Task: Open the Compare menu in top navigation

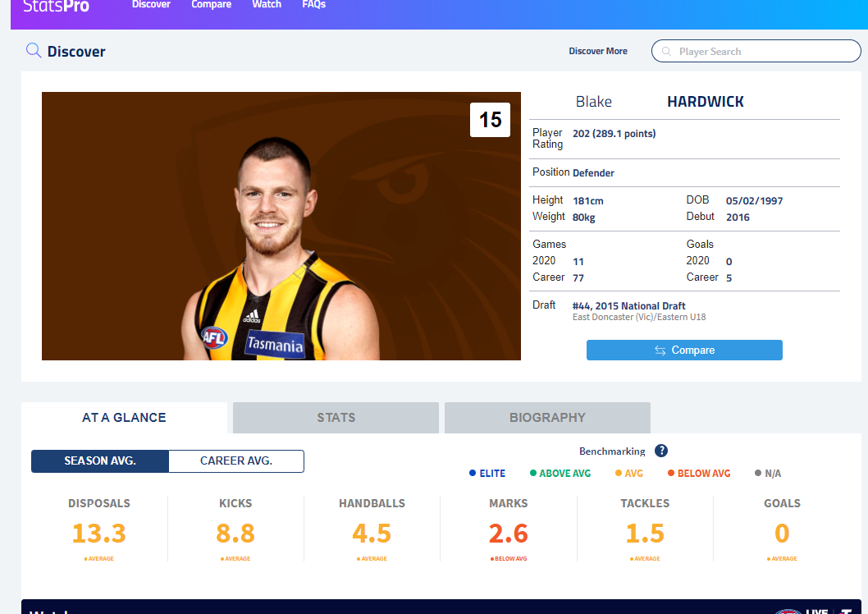Action: [211, 5]
